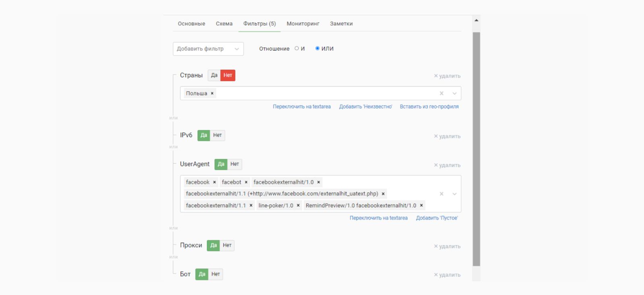Open the Добавить фильтр dropdown
Screen dimensions: 644x295
pos(208,49)
